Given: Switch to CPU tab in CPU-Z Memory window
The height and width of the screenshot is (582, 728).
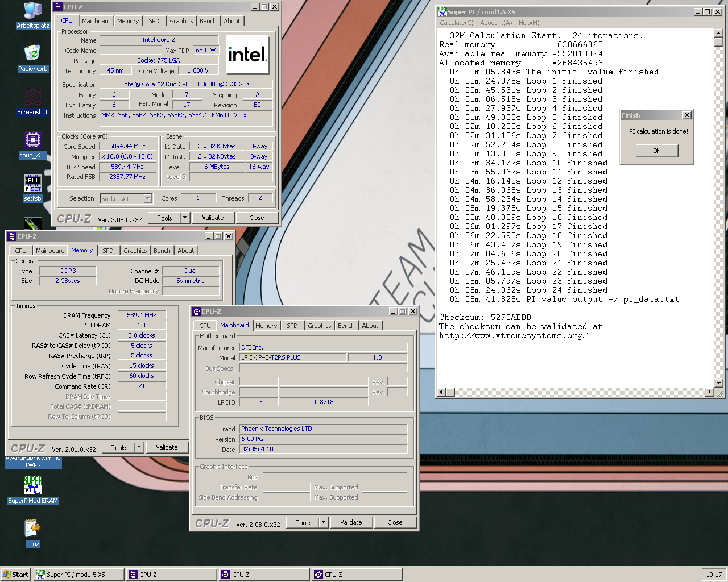Looking at the screenshot, I should 21,251.
